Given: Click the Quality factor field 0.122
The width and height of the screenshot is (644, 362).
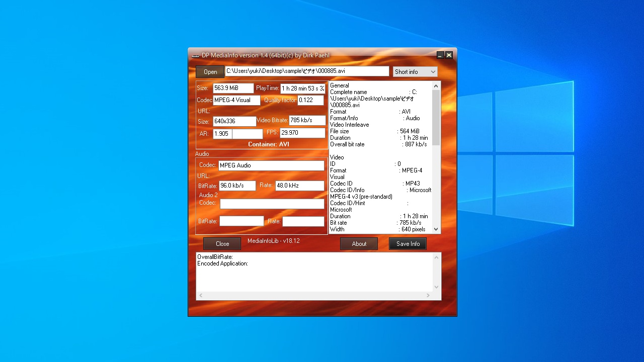Looking at the screenshot, I should click(310, 100).
